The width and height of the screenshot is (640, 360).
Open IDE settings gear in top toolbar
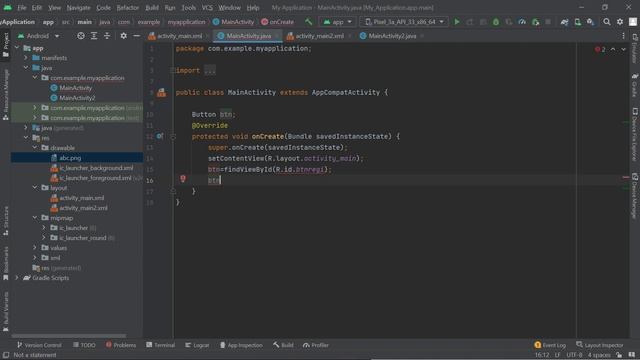pyautogui.click(x=620, y=22)
